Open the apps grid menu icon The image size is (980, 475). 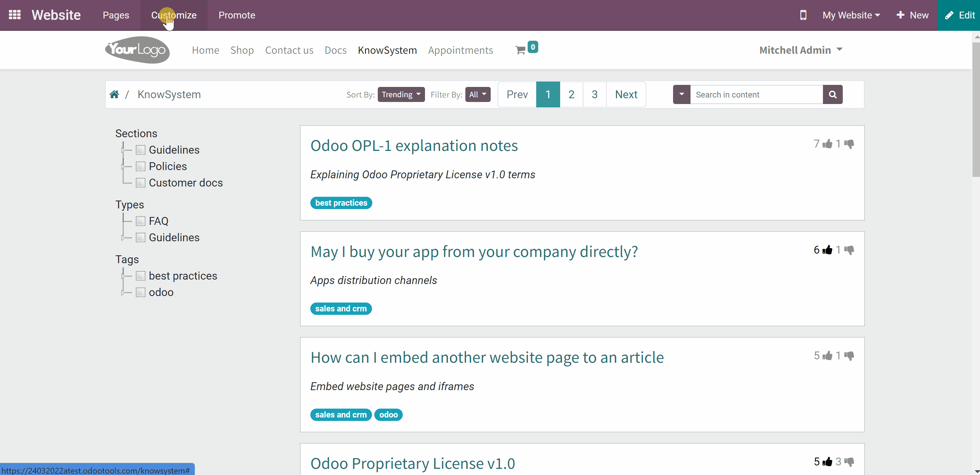coord(14,15)
